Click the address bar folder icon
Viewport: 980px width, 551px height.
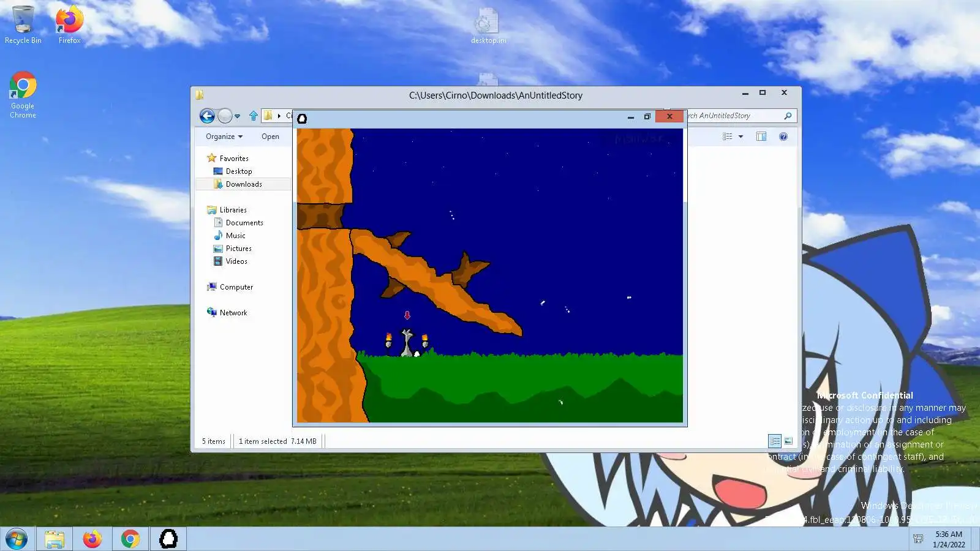[x=268, y=116]
